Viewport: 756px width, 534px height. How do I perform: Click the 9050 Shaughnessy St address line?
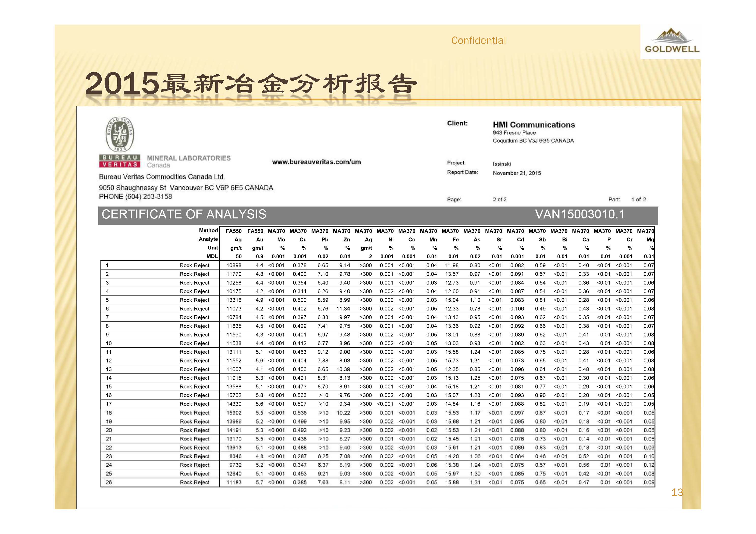tap(186, 188)
